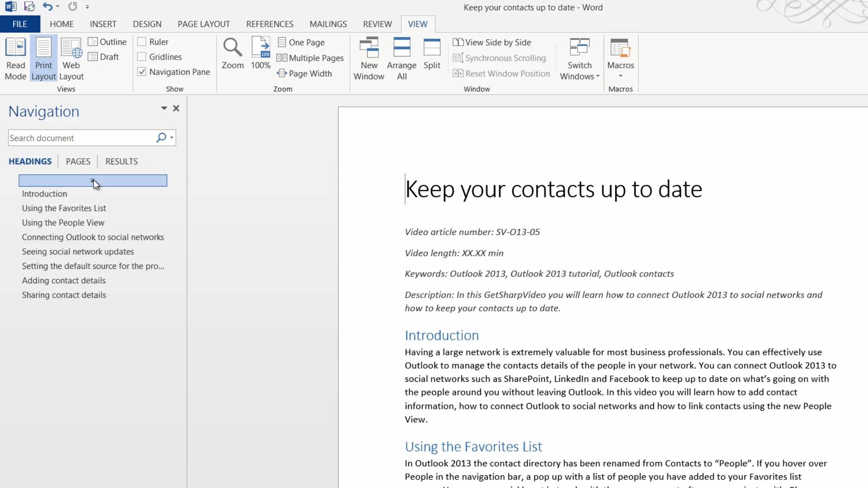Open the Zoom dialog magnifier icon
Screen dimensions: 868x488
click(x=232, y=48)
